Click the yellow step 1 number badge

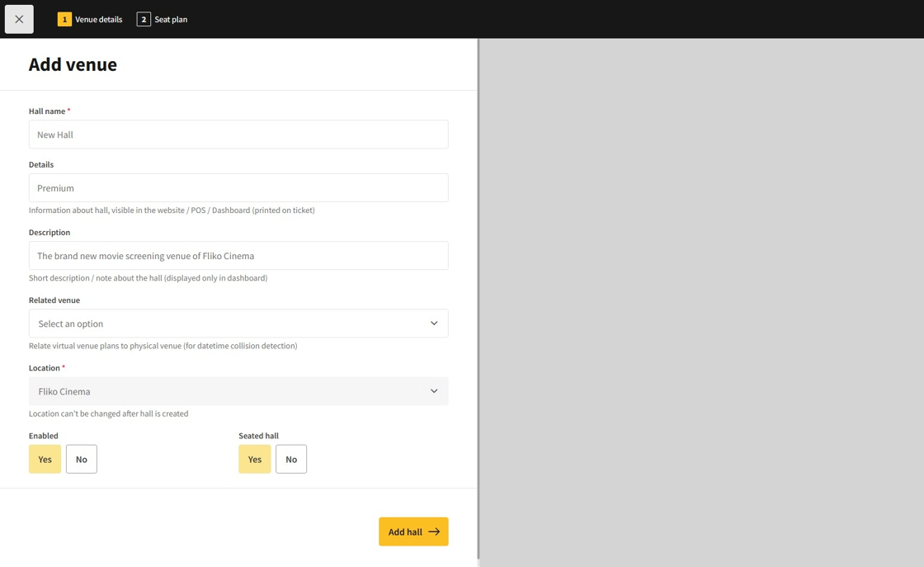(64, 19)
